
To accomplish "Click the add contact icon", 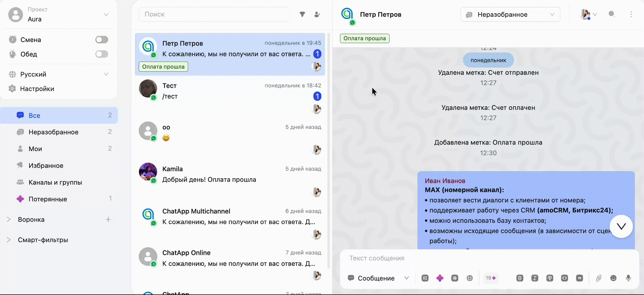I will coord(317,14).
